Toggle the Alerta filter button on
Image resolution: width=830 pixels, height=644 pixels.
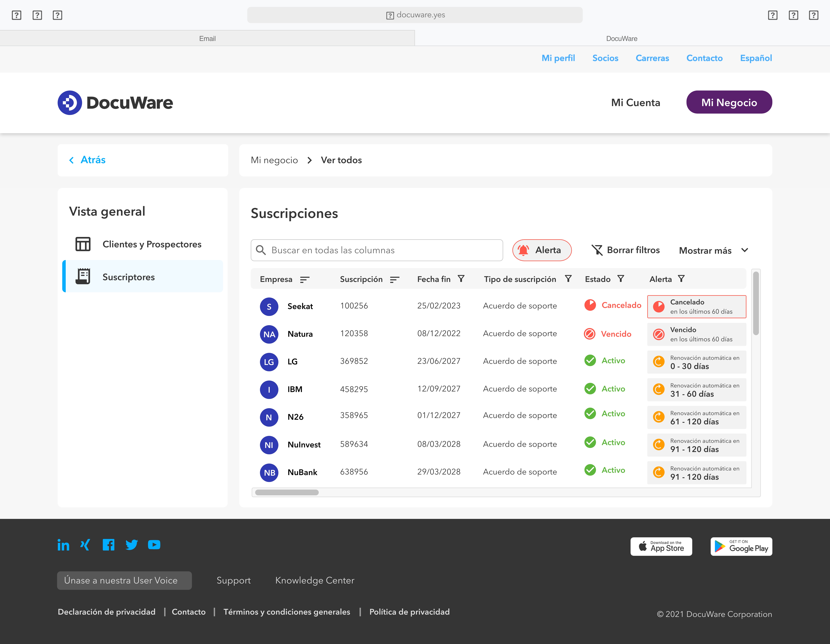click(x=541, y=250)
